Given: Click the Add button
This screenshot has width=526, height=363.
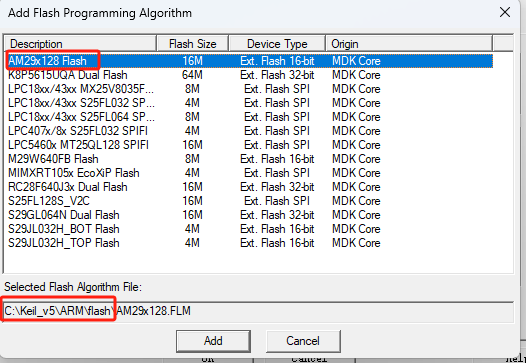Looking at the screenshot, I should coord(213,341).
